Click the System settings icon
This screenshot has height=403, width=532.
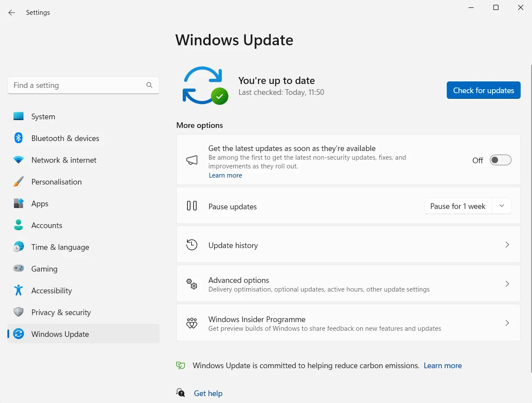pyautogui.click(x=18, y=116)
